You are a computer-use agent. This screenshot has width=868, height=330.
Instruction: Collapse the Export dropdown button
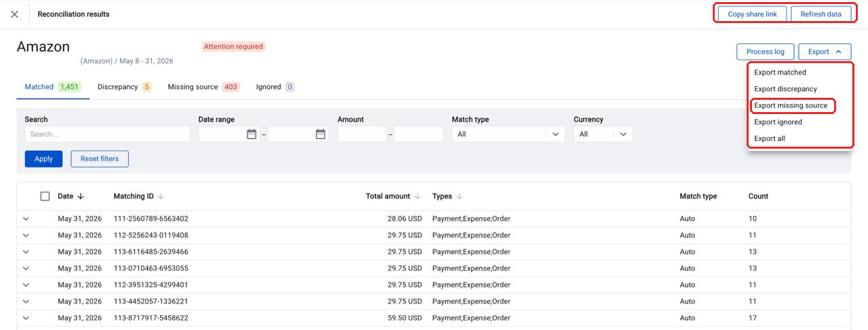[x=825, y=52]
